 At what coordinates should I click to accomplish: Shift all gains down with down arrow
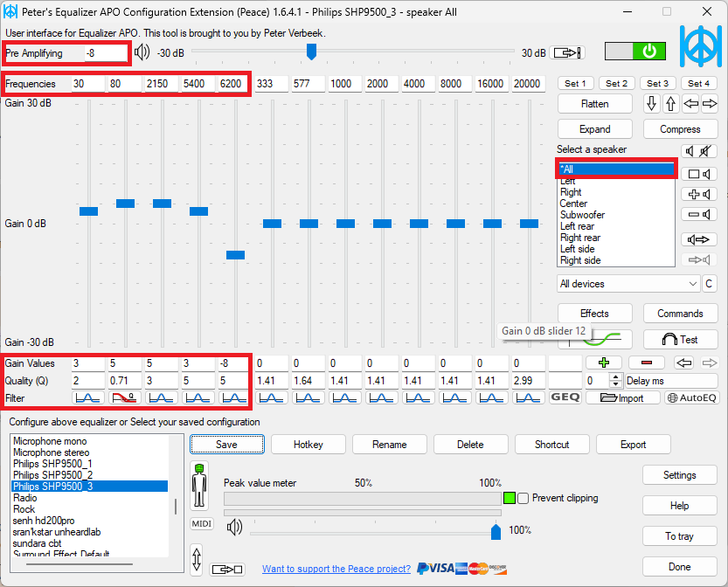651,103
